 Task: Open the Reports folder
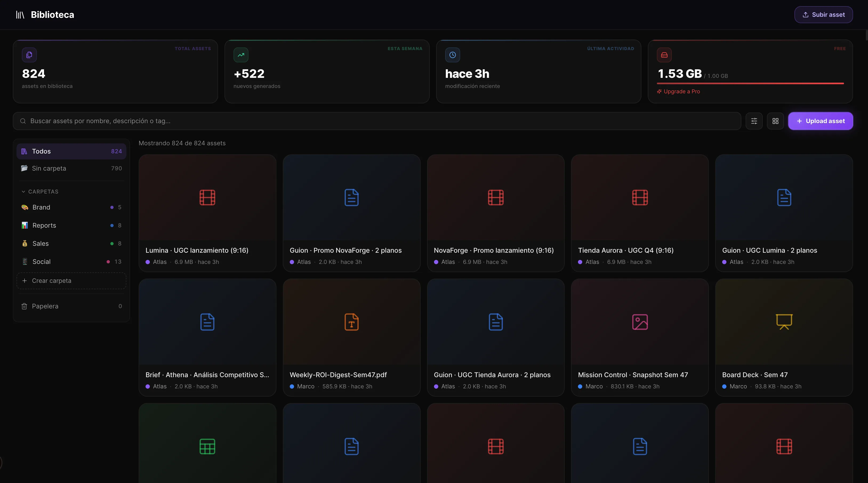pyautogui.click(x=71, y=225)
